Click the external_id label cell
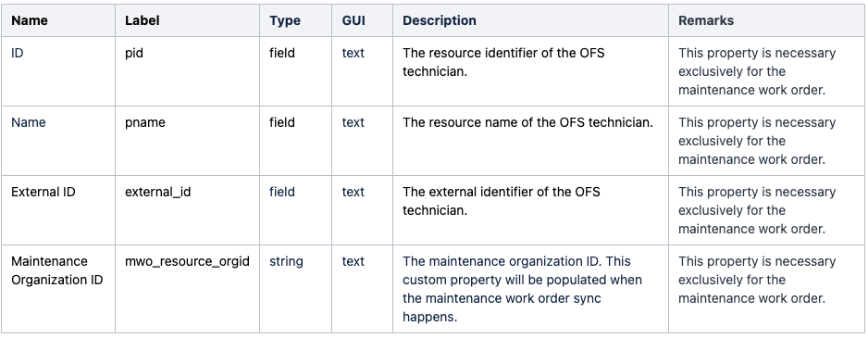This screenshot has width=868, height=338. click(x=157, y=193)
